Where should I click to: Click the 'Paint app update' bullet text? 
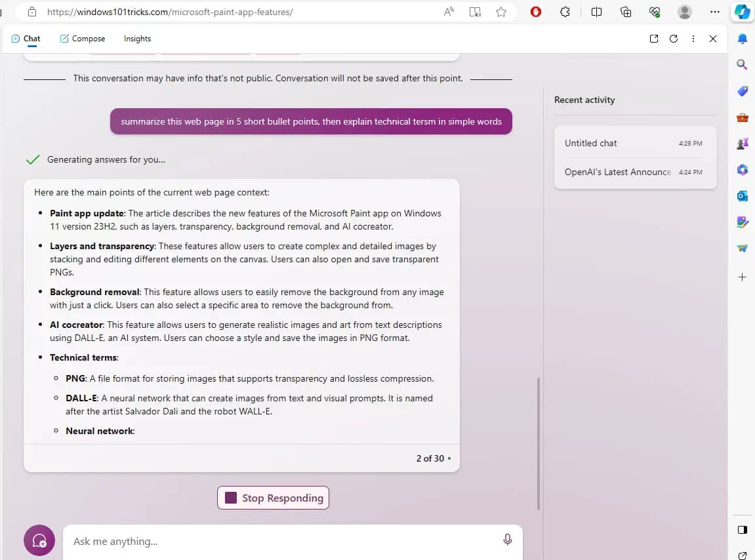[87, 213]
